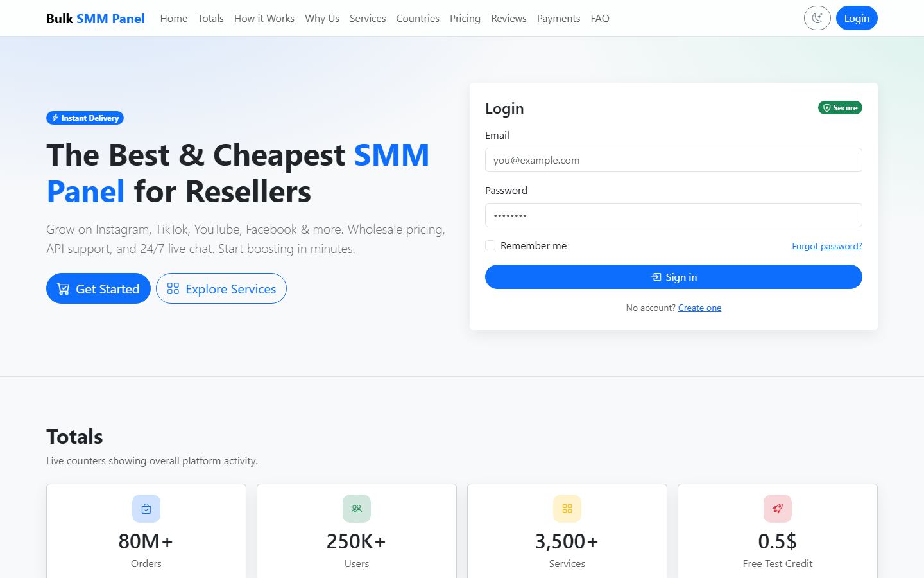924x578 pixels.
Task: Click the Users people icon
Action: (x=357, y=509)
